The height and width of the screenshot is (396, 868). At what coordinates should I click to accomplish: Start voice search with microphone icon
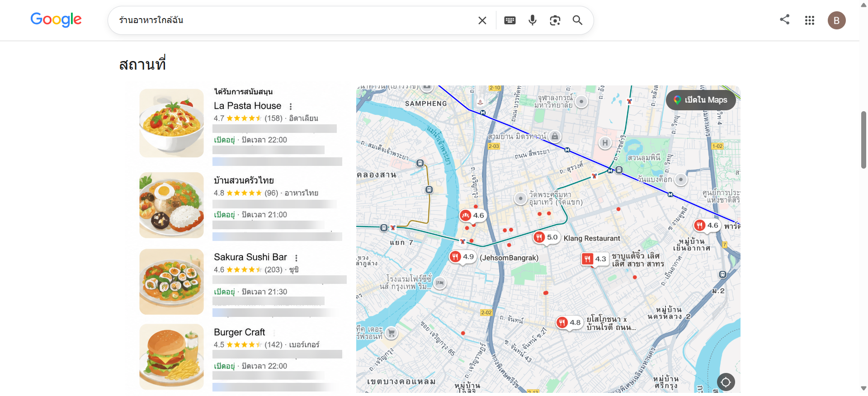pyautogui.click(x=533, y=20)
